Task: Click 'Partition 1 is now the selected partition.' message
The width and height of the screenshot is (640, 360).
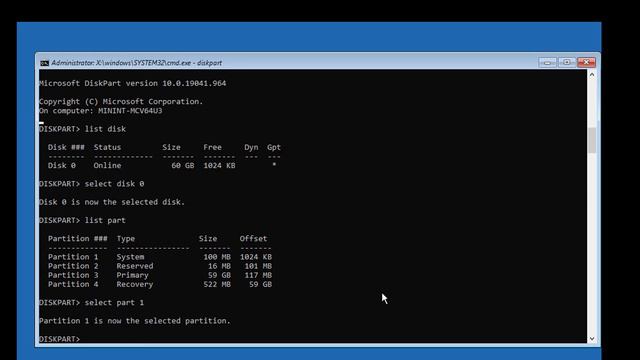Action: (x=135, y=321)
